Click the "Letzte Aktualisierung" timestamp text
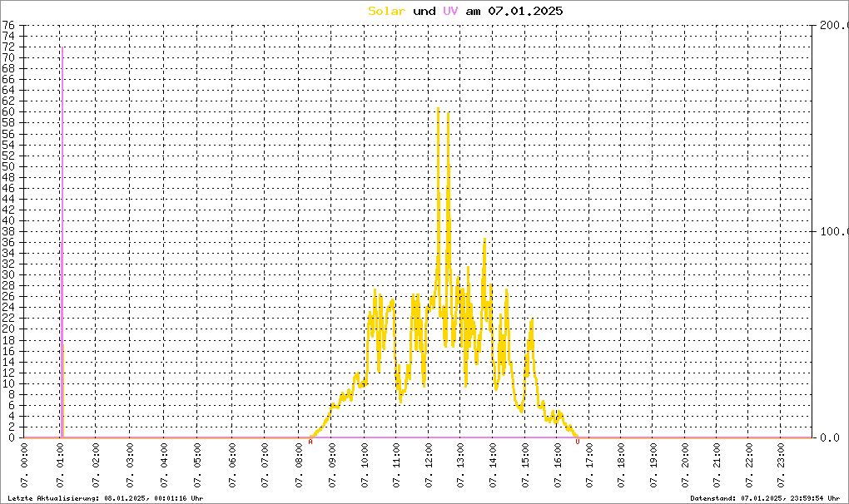Viewport: 849px width, 504px height. (x=105, y=498)
